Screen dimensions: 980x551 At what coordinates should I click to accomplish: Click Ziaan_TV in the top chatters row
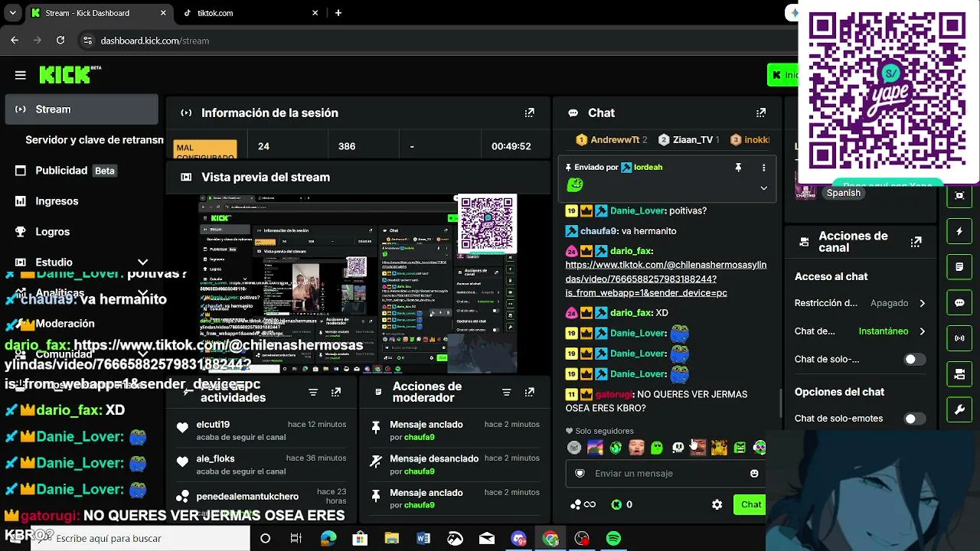pyautogui.click(x=693, y=140)
